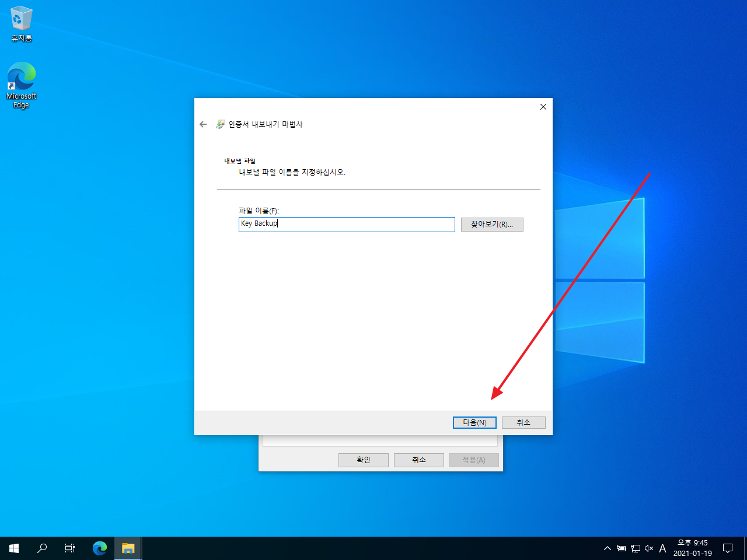Open the Recycle Bin desktop icon
Viewport: 747px width, 560px height.
pyautogui.click(x=22, y=24)
